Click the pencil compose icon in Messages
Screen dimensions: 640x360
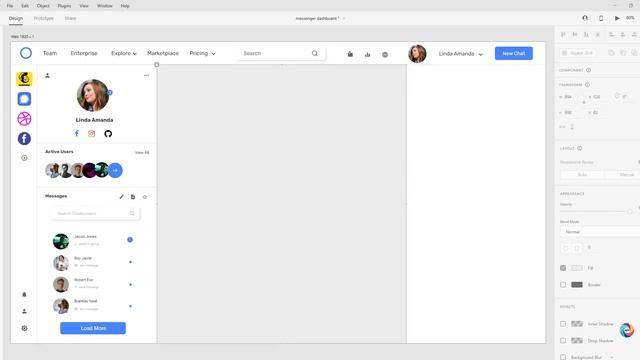pos(121,197)
